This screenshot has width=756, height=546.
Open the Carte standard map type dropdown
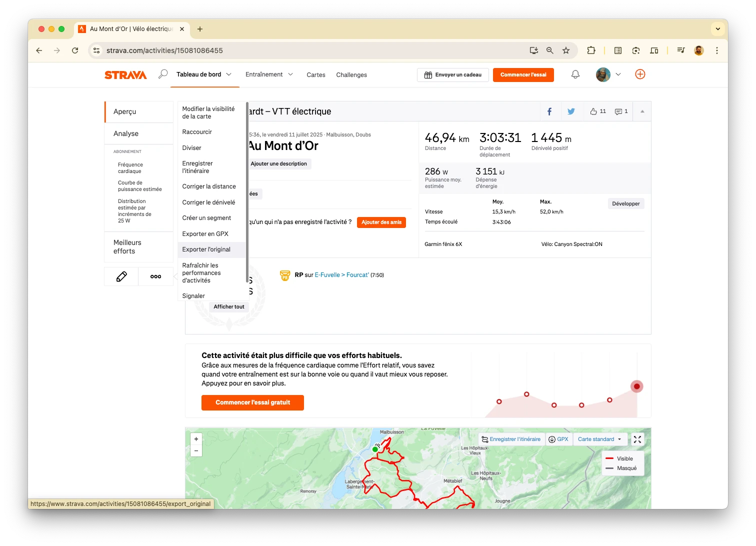(x=599, y=439)
